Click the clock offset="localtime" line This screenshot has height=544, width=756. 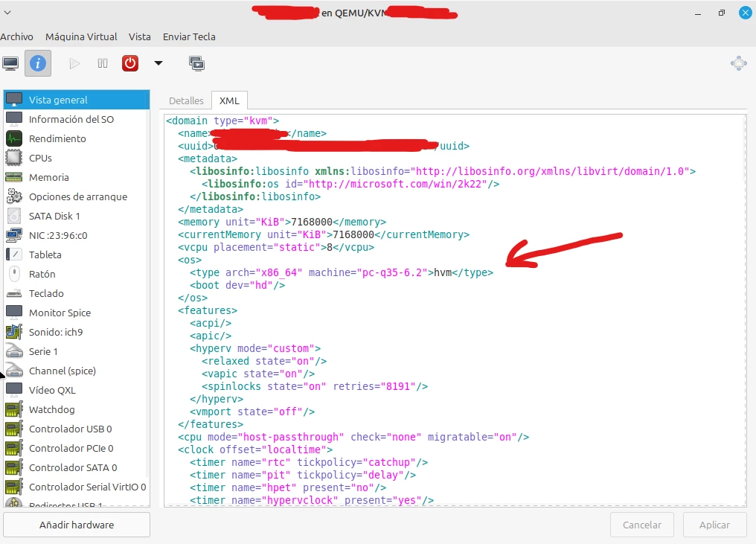[255, 449]
